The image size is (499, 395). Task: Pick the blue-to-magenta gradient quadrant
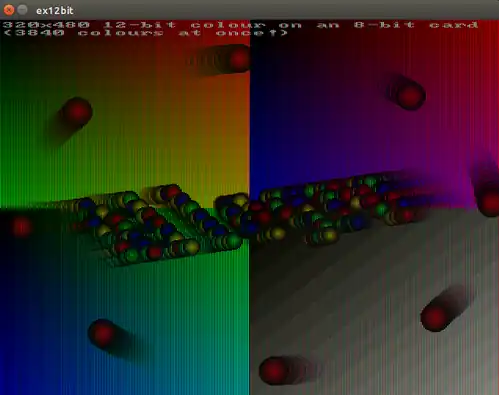[x=374, y=114]
